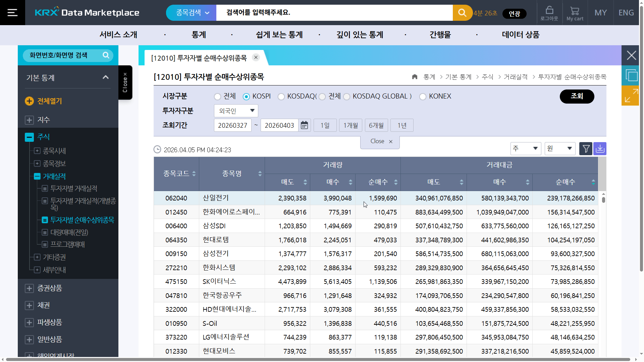
Task: Select the KOSPI market radio button
Action: pyautogui.click(x=247, y=97)
